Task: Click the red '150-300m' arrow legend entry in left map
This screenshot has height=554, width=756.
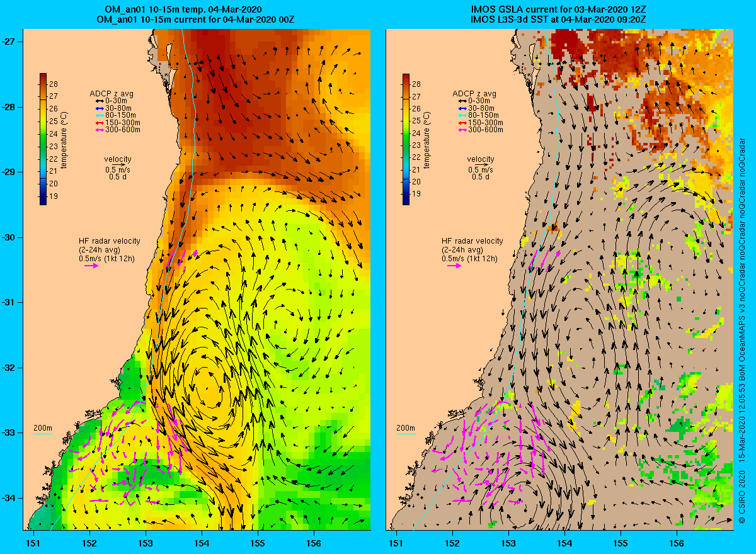Action: tap(117, 123)
